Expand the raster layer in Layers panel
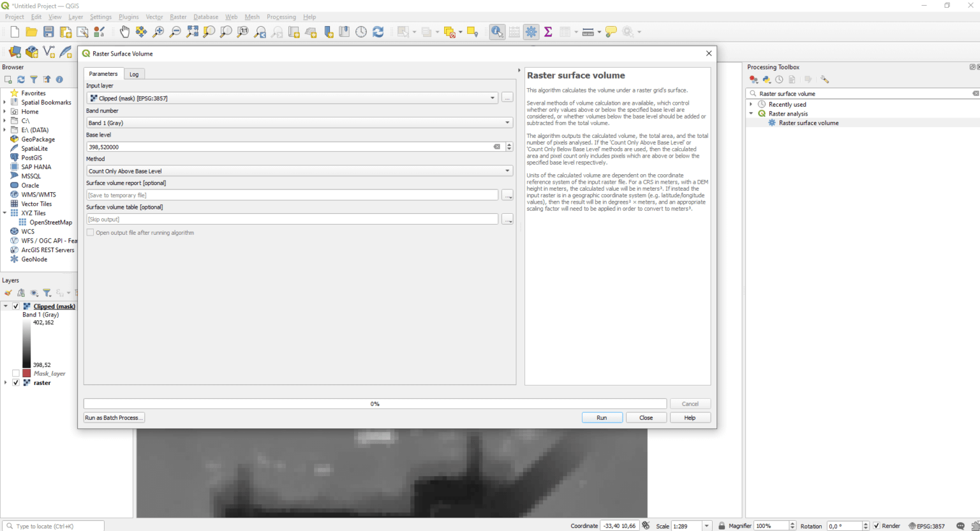The width and height of the screenshot is (980, 531). click(6, 383)
